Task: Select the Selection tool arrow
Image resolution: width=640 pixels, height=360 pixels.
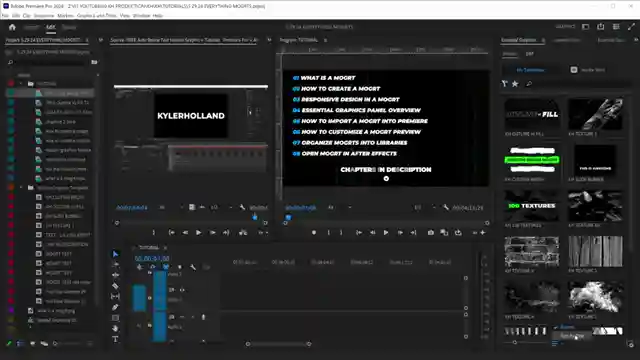Action: 116,254
